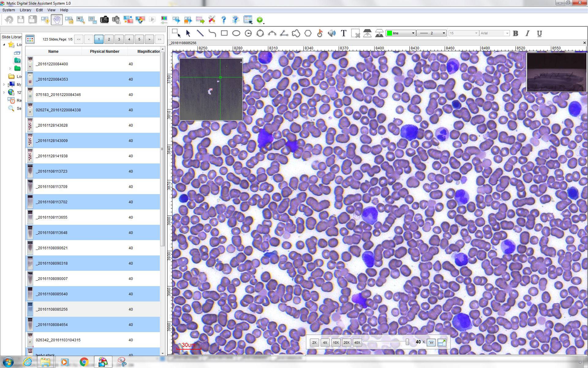588x368 pixels.
Task: Select the Hand pan tool
Action: [x=57, y=20]
